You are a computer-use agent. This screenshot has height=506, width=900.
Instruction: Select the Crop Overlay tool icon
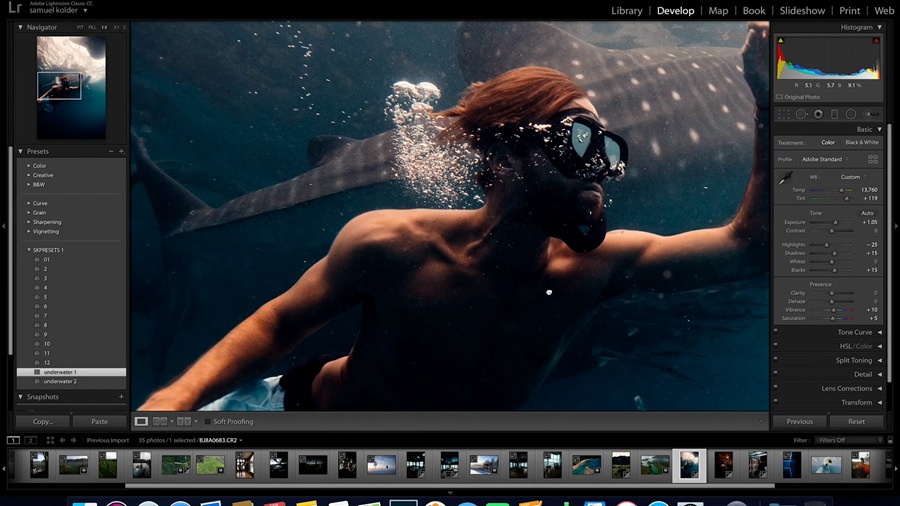pos(783,114)
